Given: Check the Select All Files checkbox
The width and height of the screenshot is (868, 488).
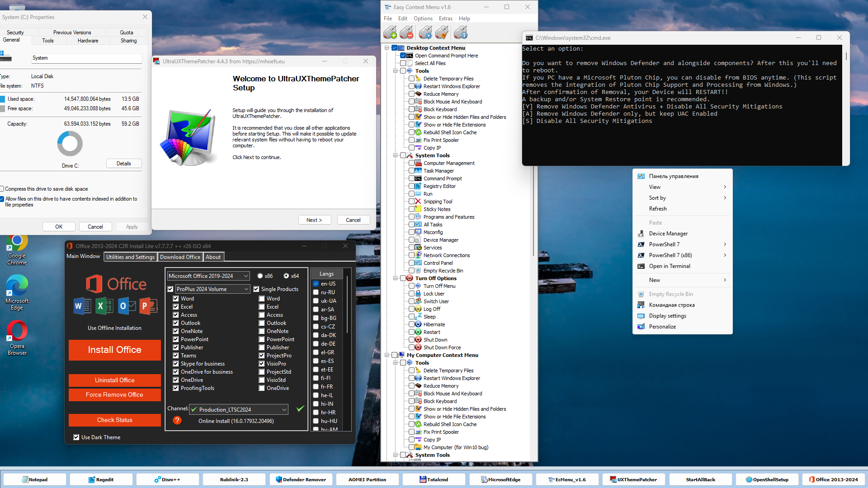Looking at the screenshot, I should click(403, 63).
